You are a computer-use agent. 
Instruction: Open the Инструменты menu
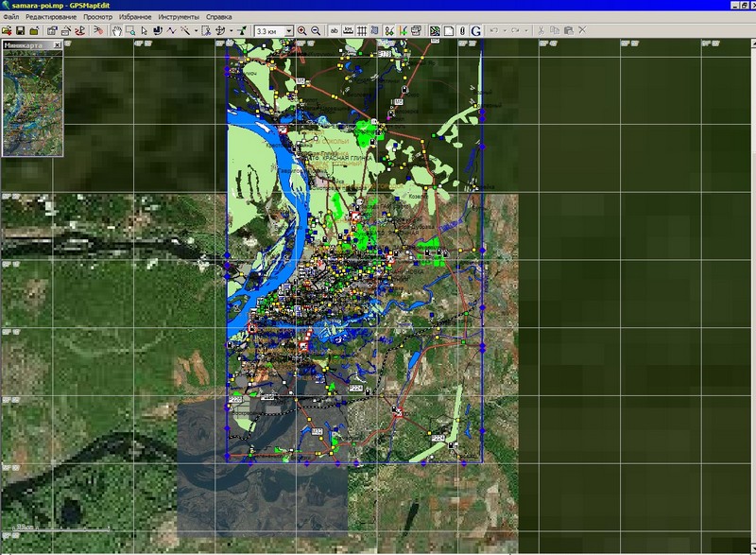coord(179,17)
